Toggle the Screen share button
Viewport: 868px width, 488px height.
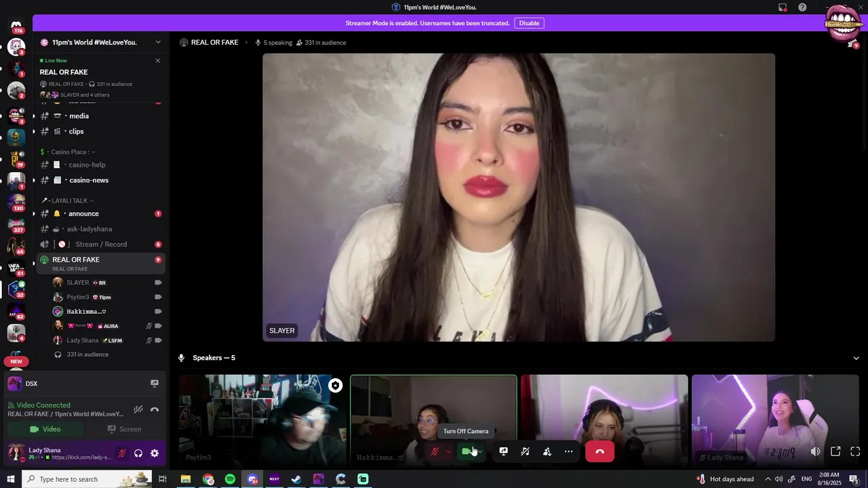(x=124, y=429)
